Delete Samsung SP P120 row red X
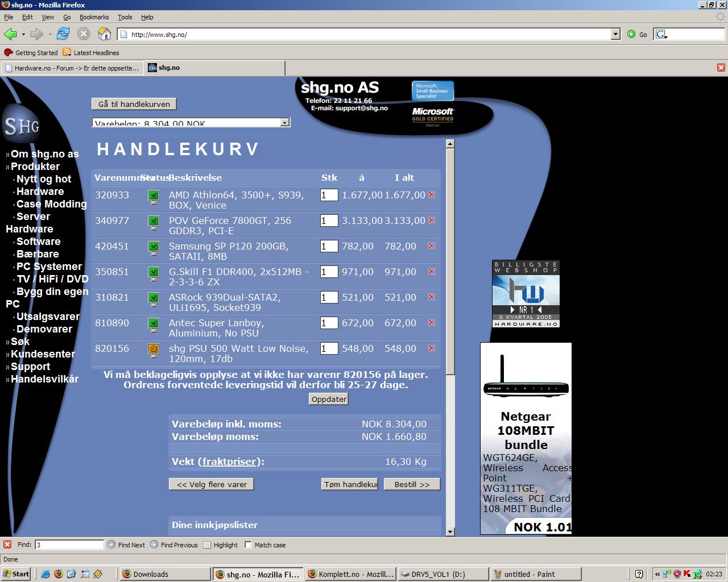This screenshot has height=582, width=728. [x=432, y=246]
